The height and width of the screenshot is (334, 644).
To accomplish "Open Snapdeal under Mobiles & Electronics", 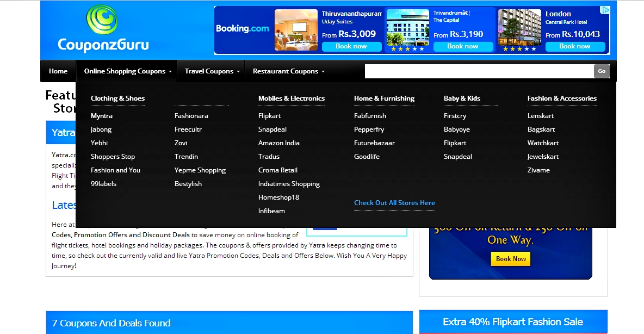I will tap(273, 129).
